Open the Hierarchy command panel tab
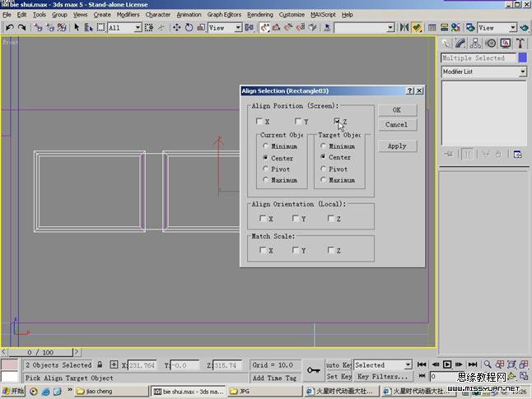 click(x=475, y=43)
